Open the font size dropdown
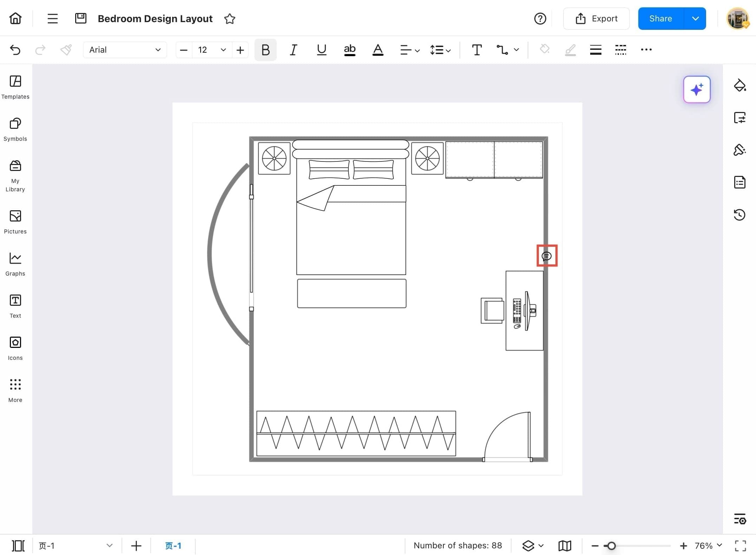 (223, 49)
